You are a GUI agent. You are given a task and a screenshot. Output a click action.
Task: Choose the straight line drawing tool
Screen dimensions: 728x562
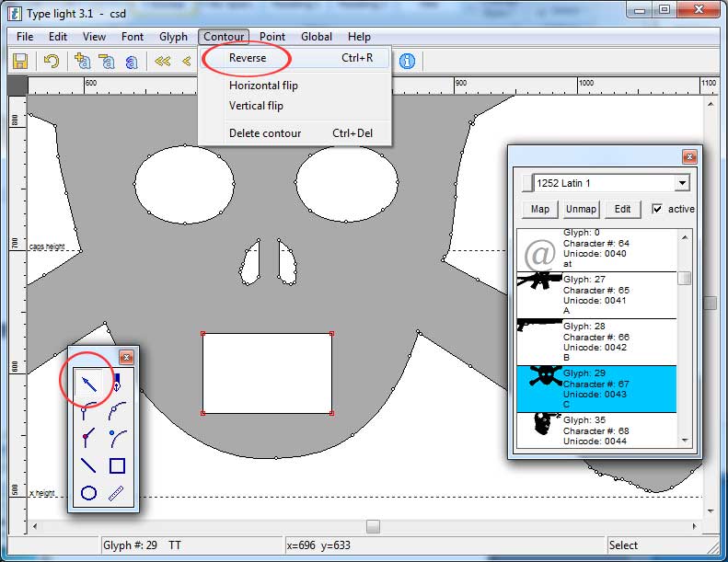coord(88,465)
